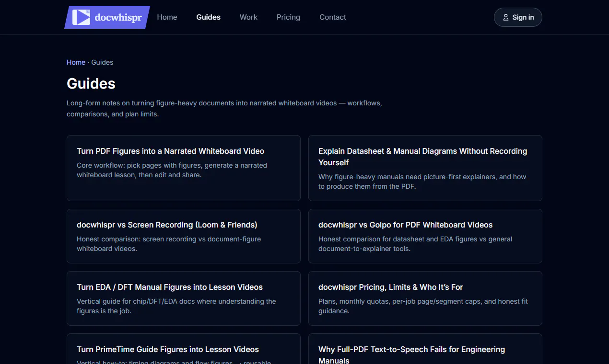This screenshot has height=364, width=609.
Task: Click 'Core workflow: pick pages with figures' description
Action: 172,170
